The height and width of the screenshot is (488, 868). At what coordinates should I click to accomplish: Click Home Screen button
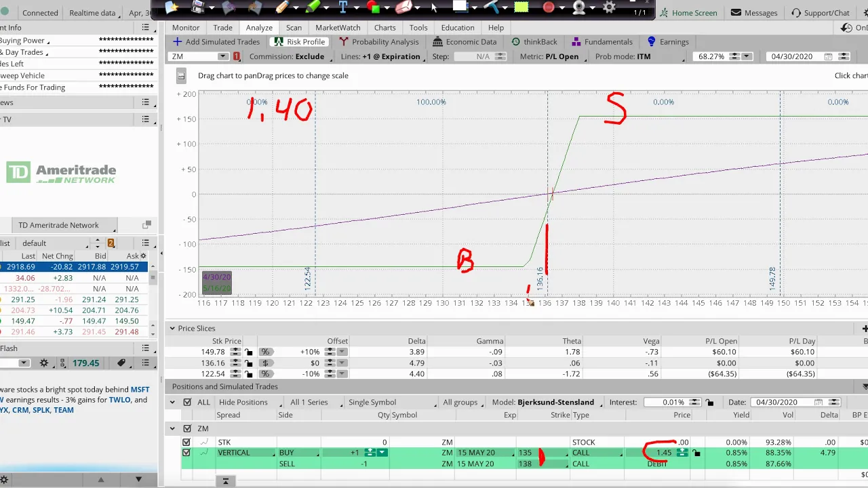[x=688, y=13]
